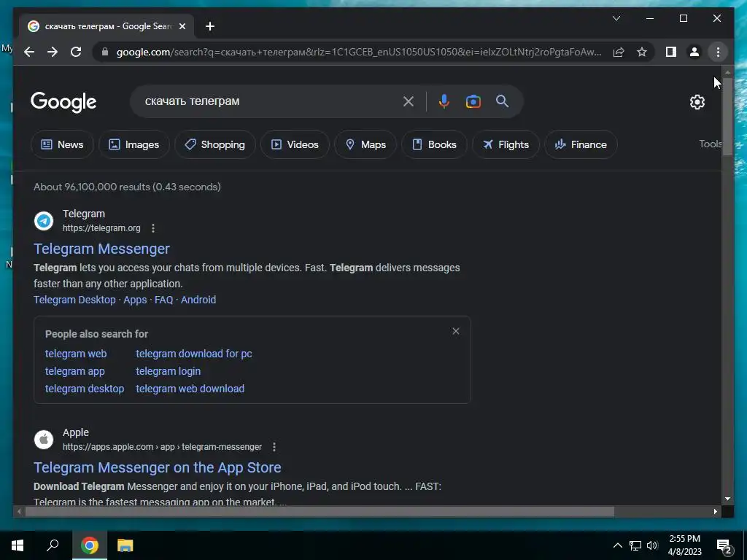Open network status tray icon
747x560 pixels.
pos(635,545)
